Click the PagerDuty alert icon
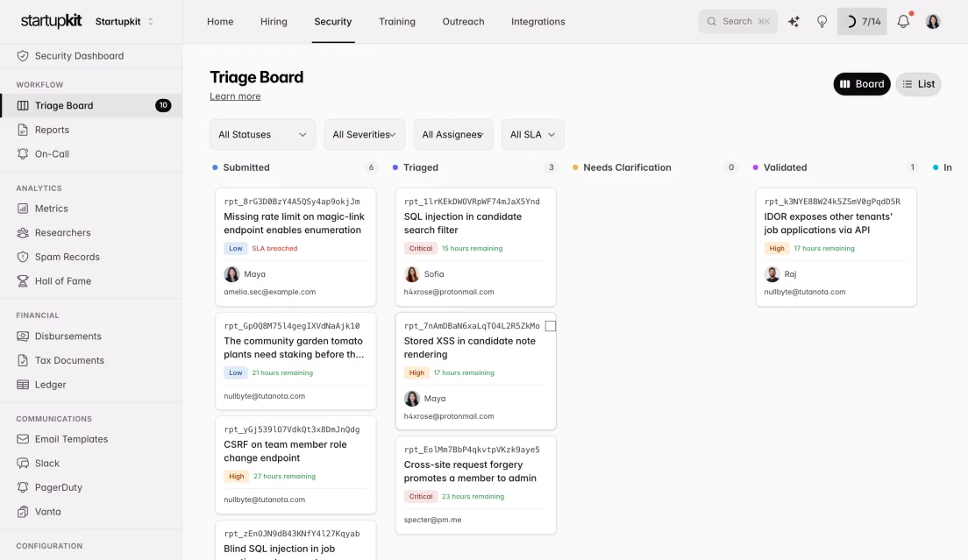968x560 pixels. click(23, 487)
